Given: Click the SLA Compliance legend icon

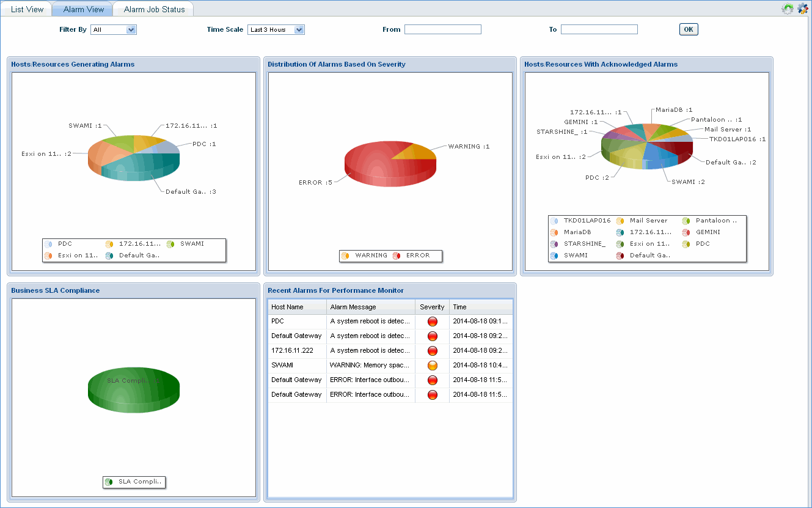Looking at the screenshot, I should tap(109, 482).
